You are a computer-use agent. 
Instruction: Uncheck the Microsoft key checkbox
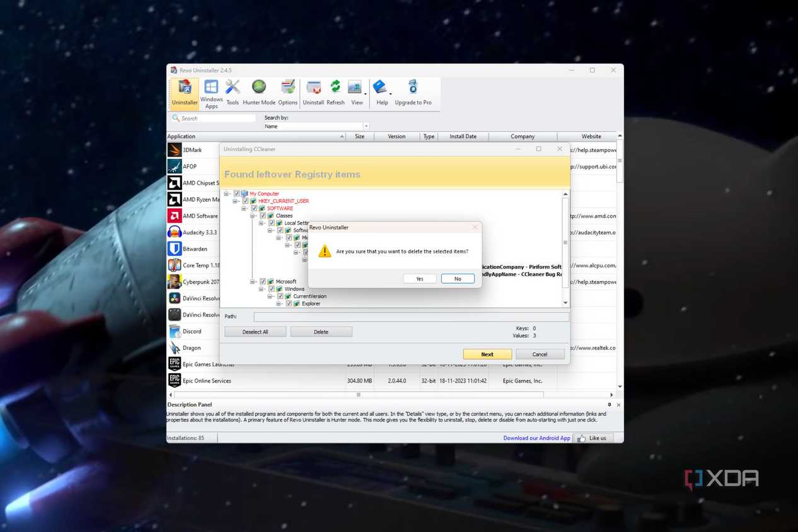(263, 282)
